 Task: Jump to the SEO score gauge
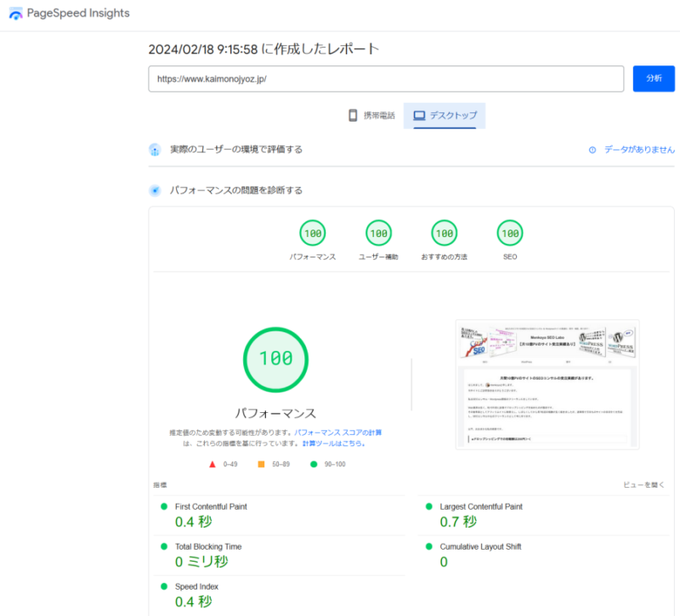(x=510, y=233)
